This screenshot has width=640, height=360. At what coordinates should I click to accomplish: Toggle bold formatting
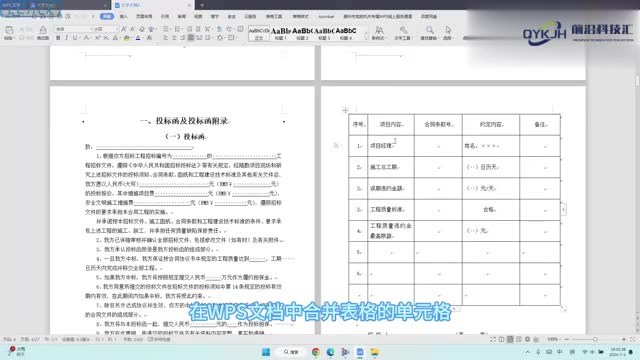[58, 38]
